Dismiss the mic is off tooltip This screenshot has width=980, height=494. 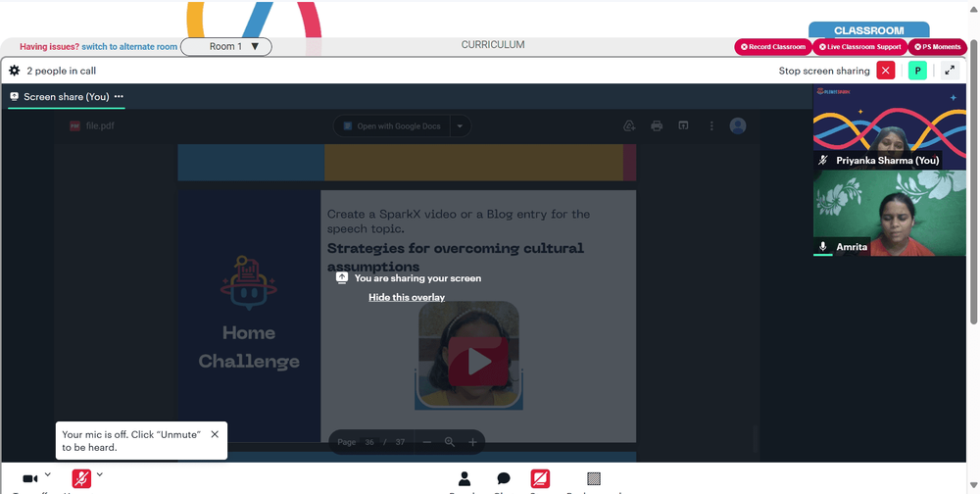(x=215, y=434)
